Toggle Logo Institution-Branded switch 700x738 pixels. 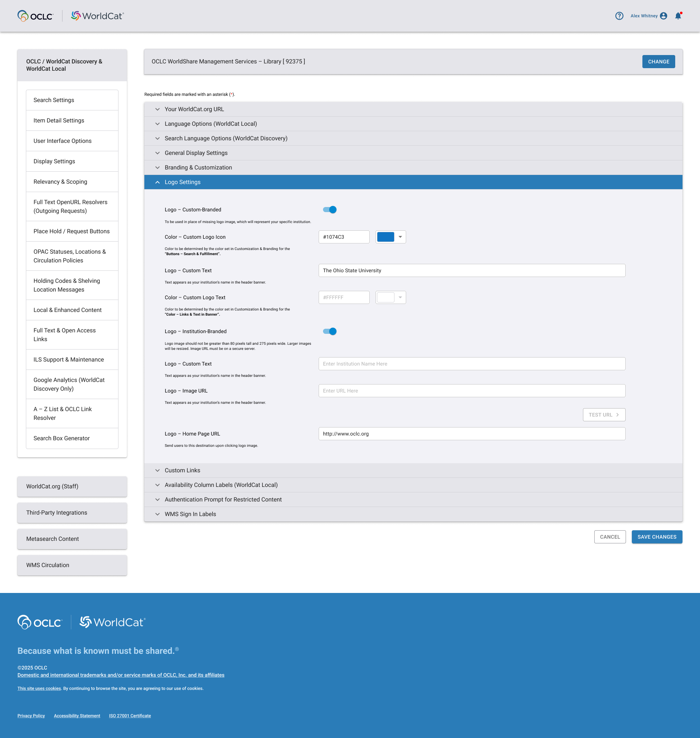tap(330, 331)
